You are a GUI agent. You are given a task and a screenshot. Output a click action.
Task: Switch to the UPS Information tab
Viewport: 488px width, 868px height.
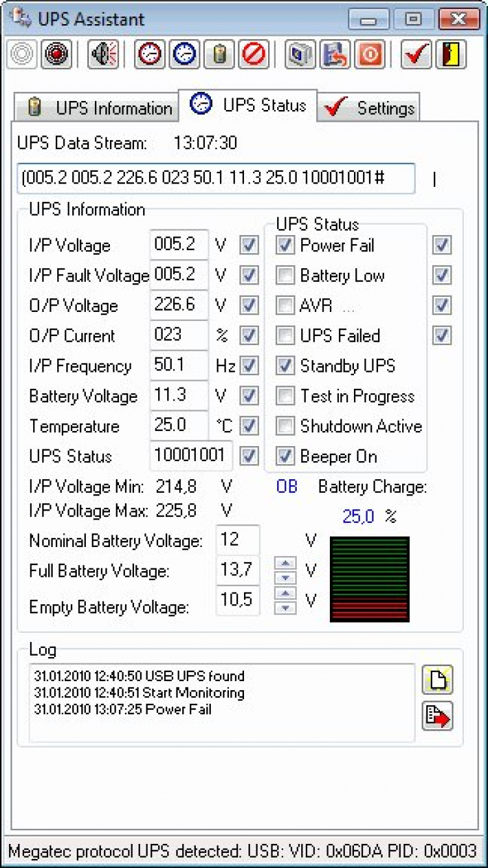(95, 108)
